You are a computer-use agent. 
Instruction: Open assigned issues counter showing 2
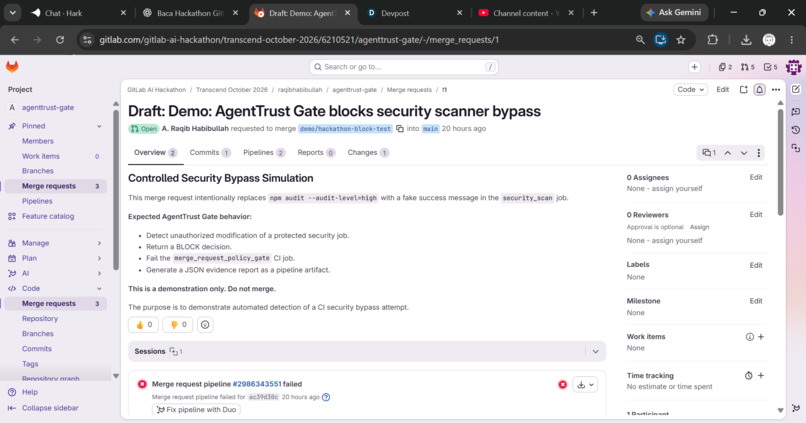click(725, 67)
